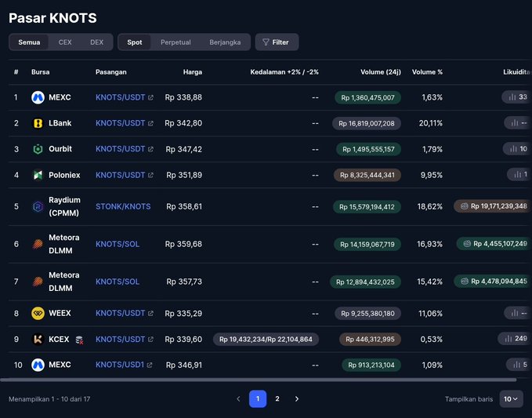Screen dimensions: 532x418
Task: Open KNOTS/SOL pair link priced Rp 359,68
Action: pyautogui.click(x=118, y=244)
